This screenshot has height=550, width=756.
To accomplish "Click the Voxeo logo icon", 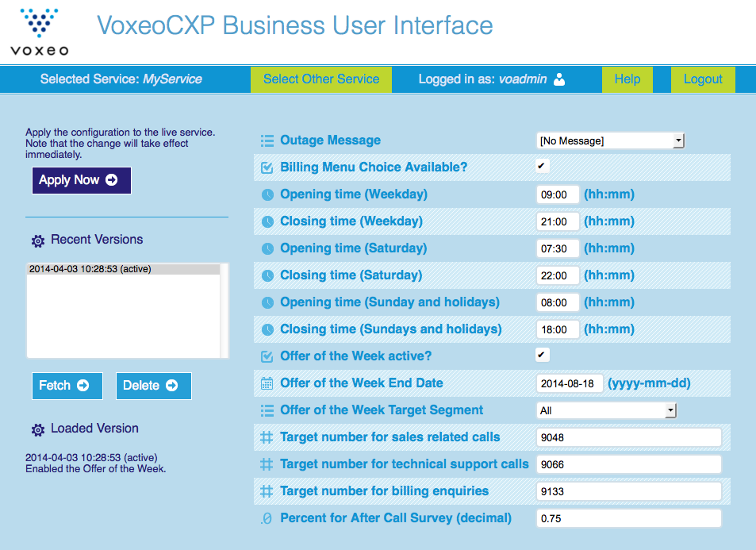I will 39,24.
